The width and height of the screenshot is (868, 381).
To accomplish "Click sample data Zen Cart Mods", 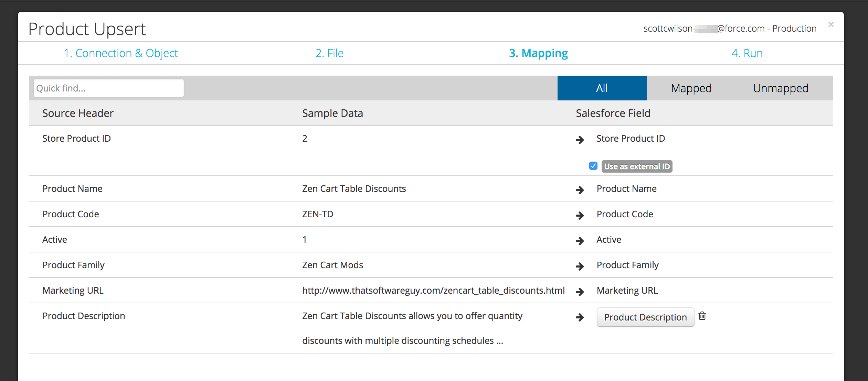I will [332, 265].
